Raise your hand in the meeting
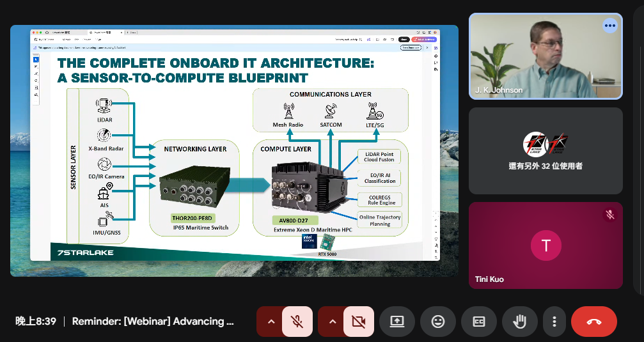Viewport: 644px width, 342px height. click(x=520, y=322)
